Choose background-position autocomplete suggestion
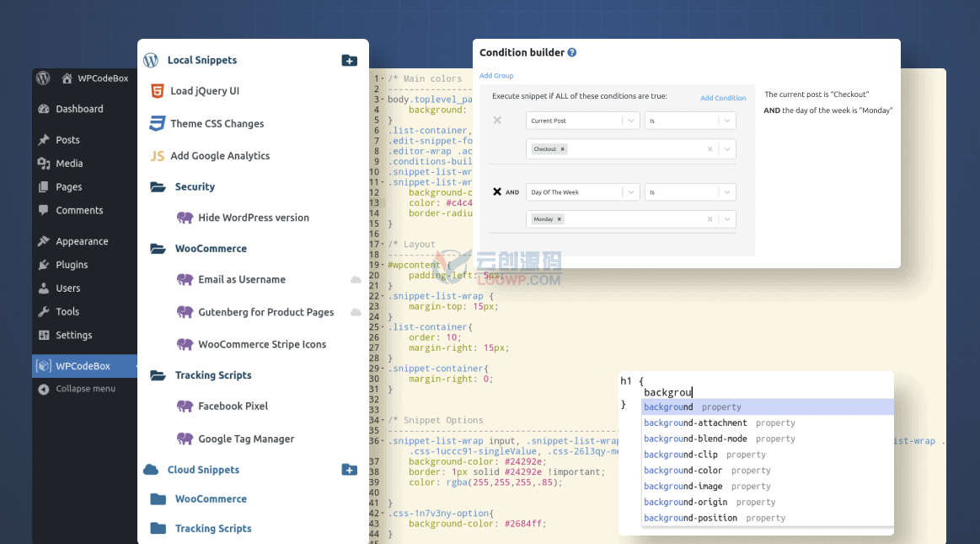 768,518
